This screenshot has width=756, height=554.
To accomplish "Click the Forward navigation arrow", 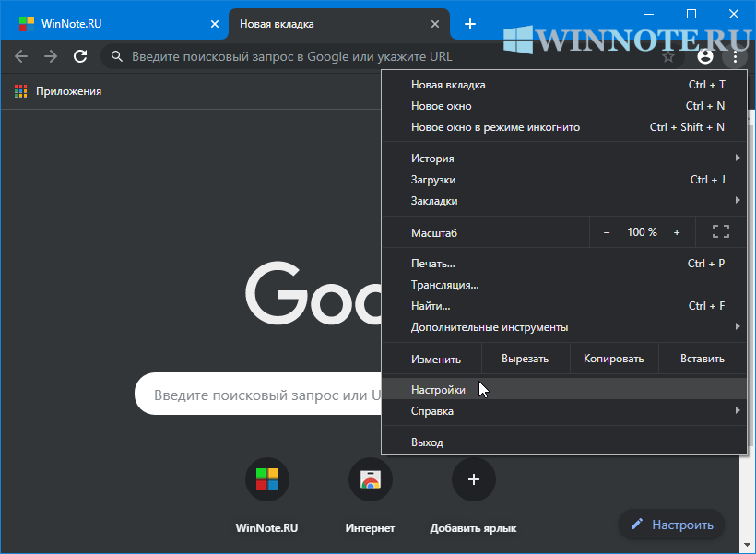I will pos(51,56).
